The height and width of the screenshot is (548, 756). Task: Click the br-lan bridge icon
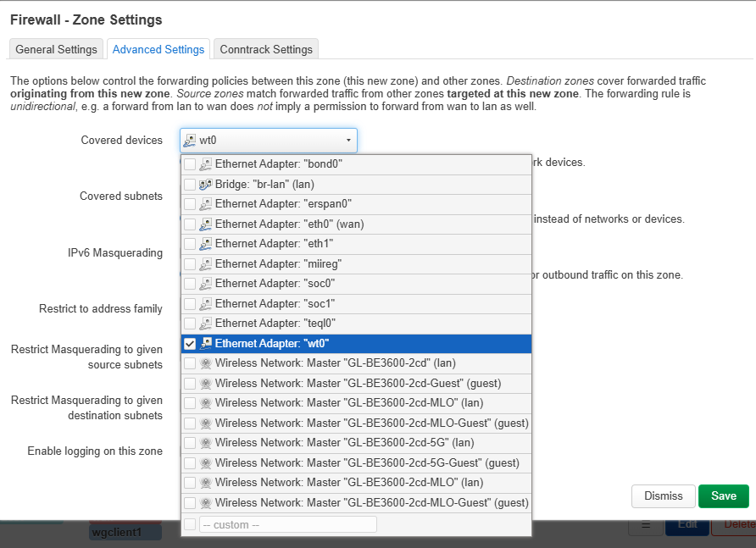[x=205, y=184]
